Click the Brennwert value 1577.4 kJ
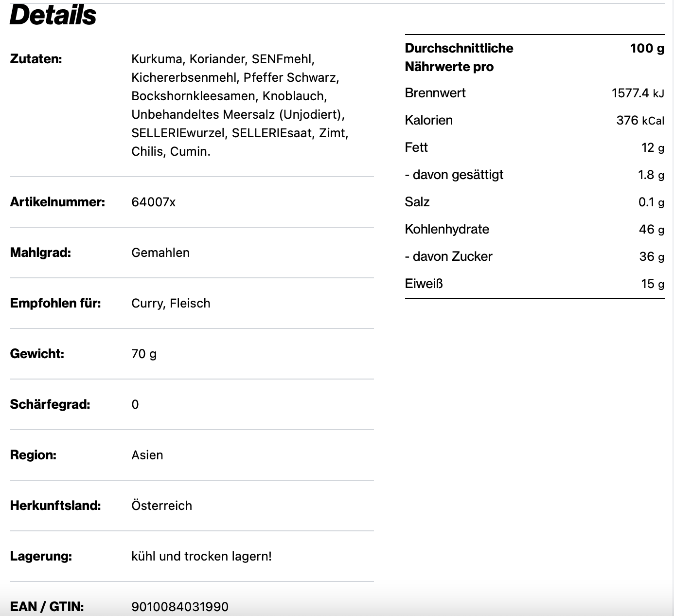Image resolution: width=674 pixels, height=616 pixels. click(x=638, y=93)
